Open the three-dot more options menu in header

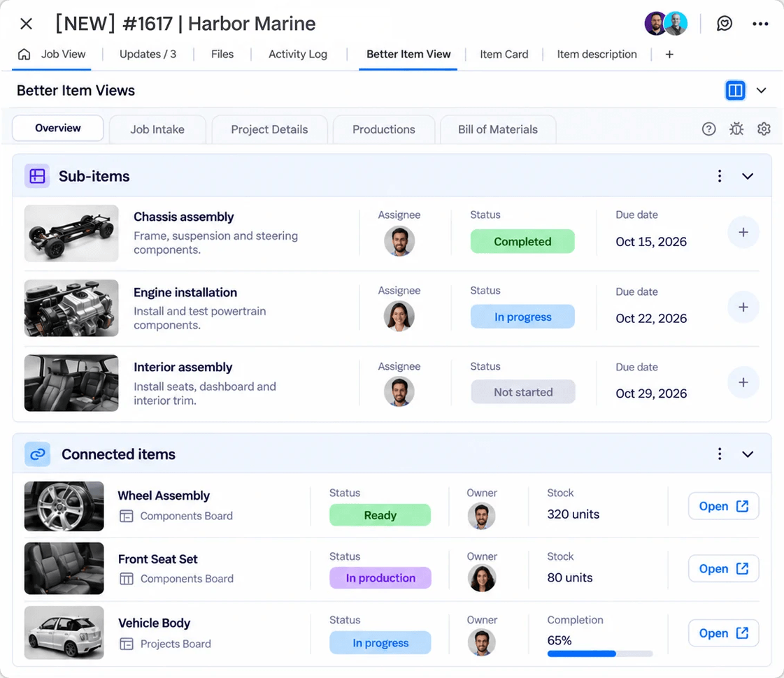tap(760, 24)
